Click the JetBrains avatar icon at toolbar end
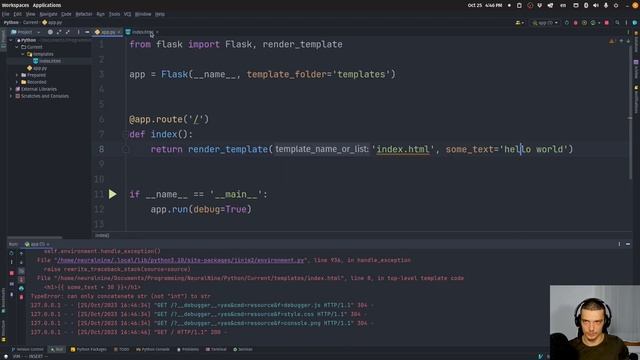 pyautogui.click(x=635, y=23)
